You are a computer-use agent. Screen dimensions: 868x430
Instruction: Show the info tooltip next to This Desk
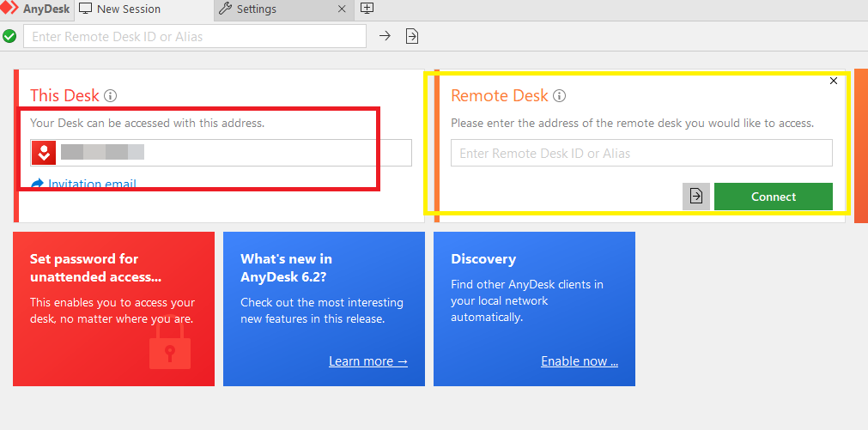[x=111, y=96]
